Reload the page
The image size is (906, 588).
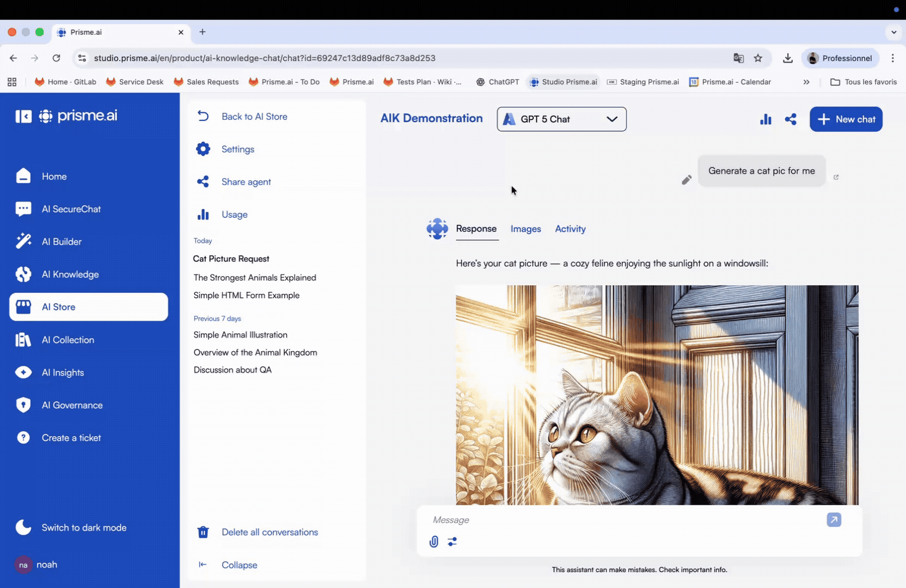(56, 58)
